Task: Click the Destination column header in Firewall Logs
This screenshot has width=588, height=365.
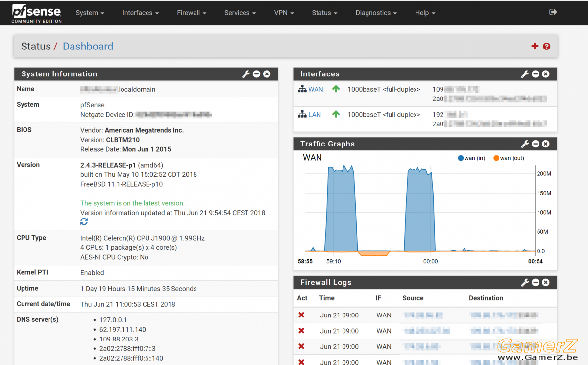Action: (486, 298)
